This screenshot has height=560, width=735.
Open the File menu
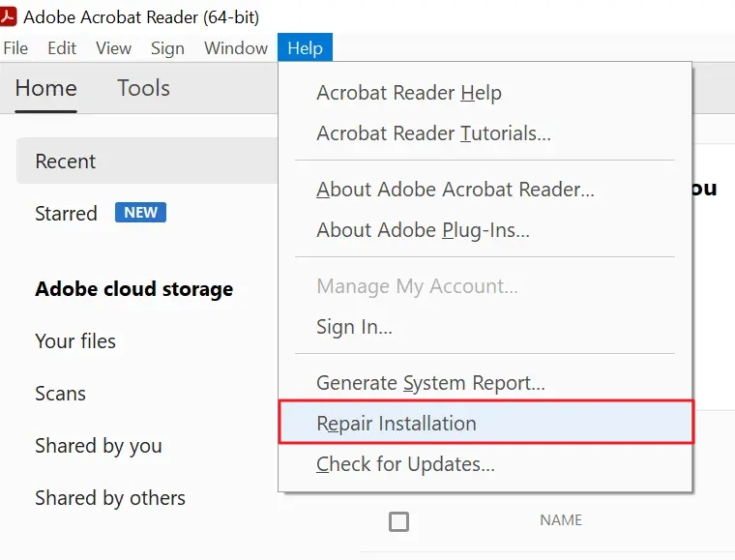pyautogui.click(x=15, y=48)
